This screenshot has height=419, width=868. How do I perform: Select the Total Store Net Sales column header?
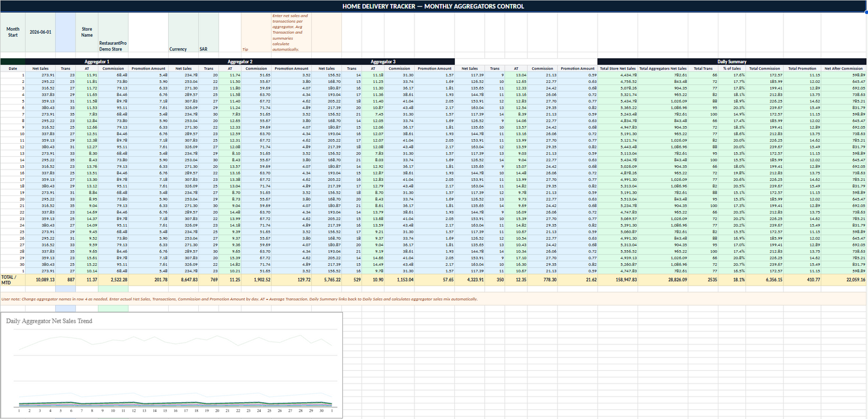click(617, 69)
